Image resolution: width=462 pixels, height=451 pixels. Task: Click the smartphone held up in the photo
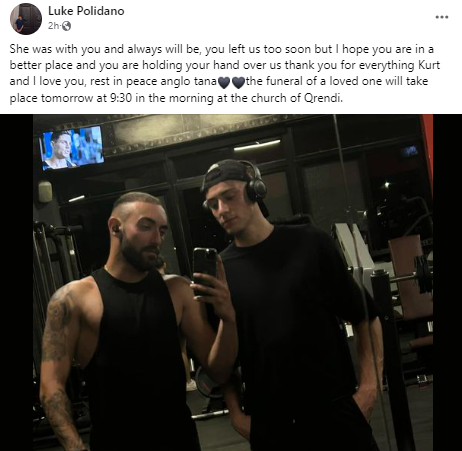[x=205, y=270]
